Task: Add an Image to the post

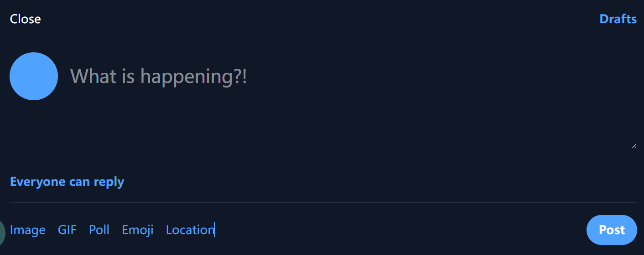Action: [x=28, y=230]
